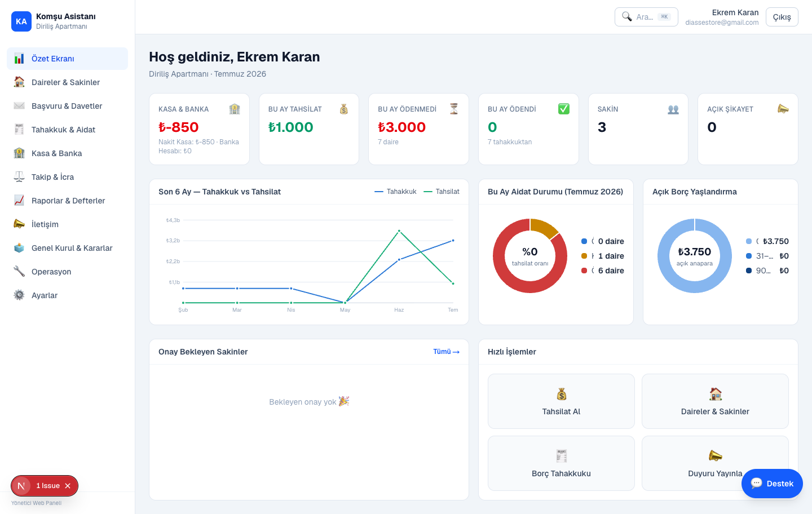
Task: Click the diassestore@gmail.com account email
Action: pyautogui.click(x=722, y=23)
